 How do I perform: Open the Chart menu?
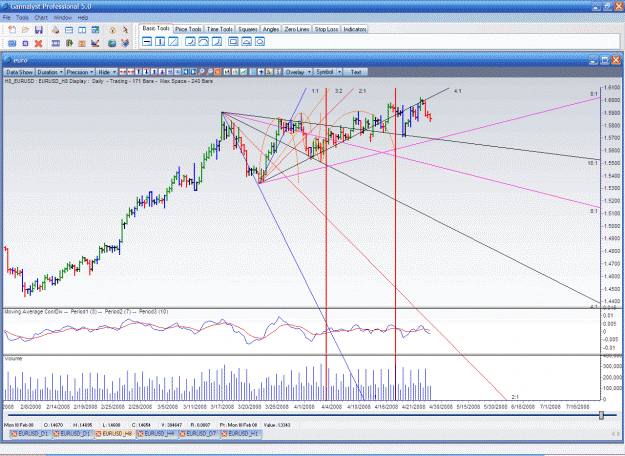coord(41,18)
